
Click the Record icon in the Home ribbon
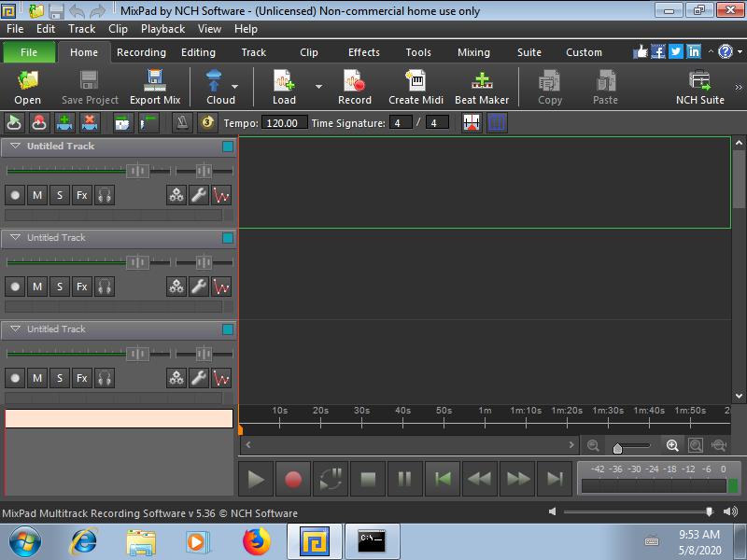pos(355,80)
